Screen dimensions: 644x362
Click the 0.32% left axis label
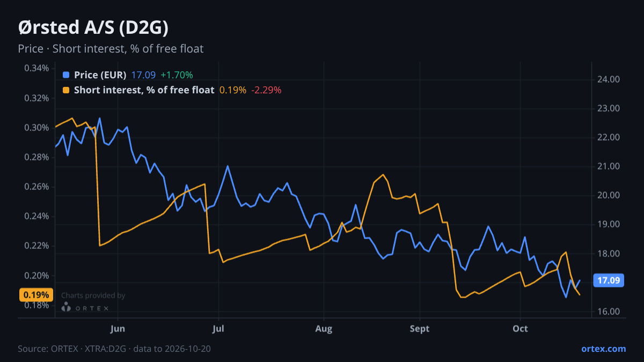pyautogui.click(x=36, y=98)
